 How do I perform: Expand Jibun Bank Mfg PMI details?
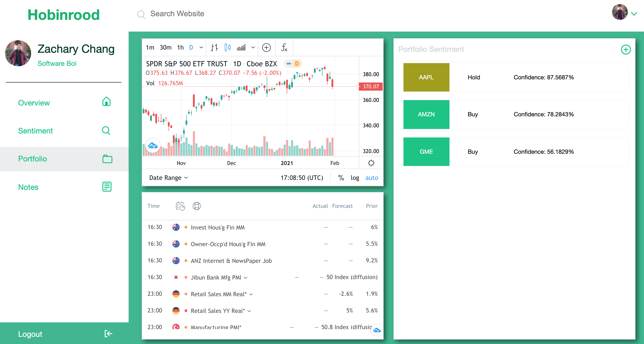click(246, 277)
